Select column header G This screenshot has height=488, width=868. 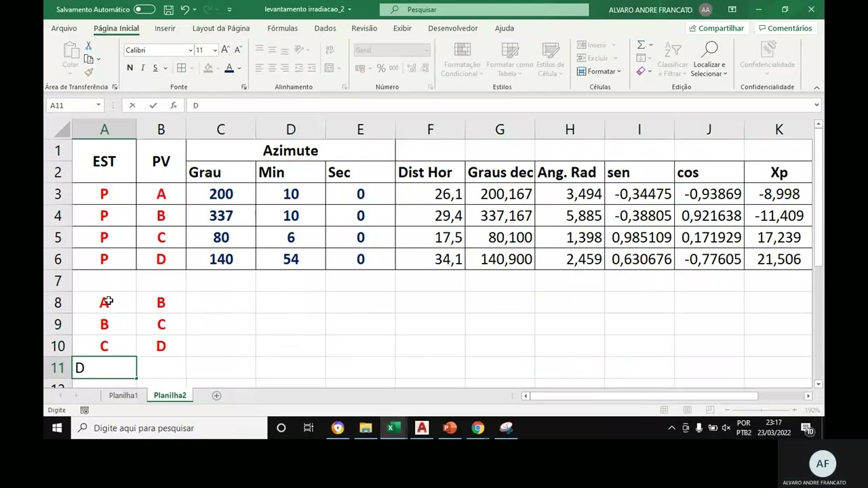500,129
